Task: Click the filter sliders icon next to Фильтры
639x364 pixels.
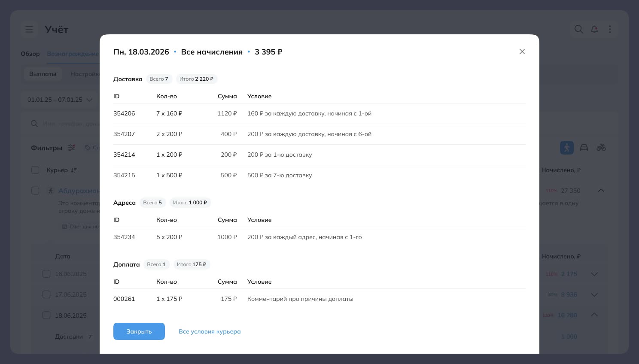Action: click(72, 148)
